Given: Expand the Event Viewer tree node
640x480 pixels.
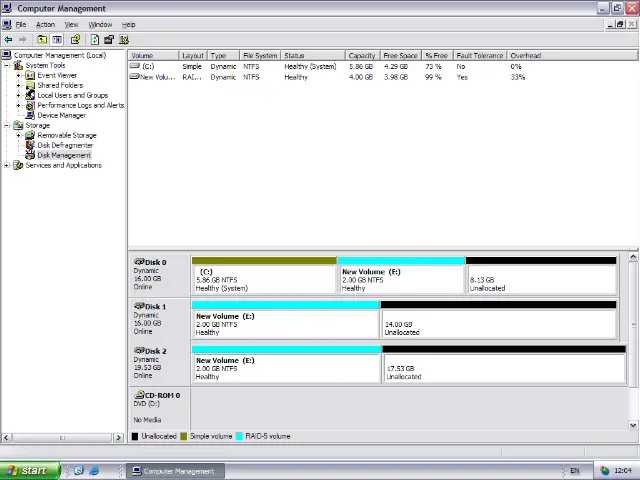Looking at the screenshot, I should [x=18, y=75].
